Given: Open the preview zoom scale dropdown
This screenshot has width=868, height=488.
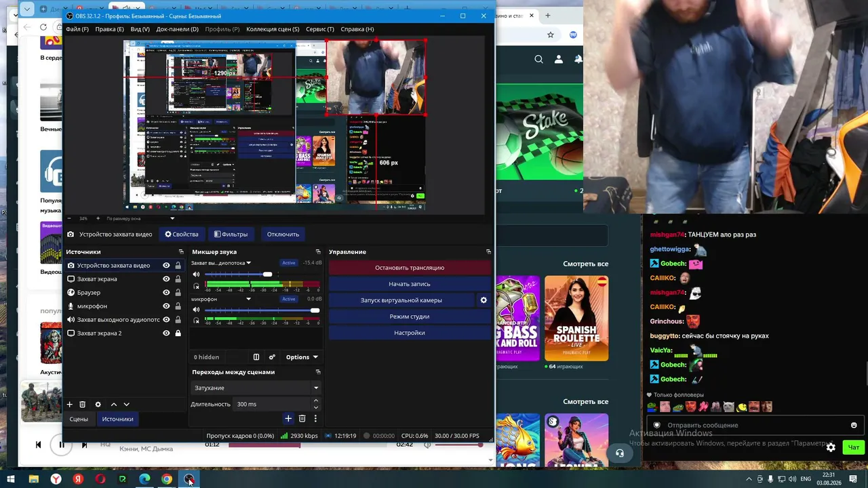Looking at the screenshot, I should [172, 219].
